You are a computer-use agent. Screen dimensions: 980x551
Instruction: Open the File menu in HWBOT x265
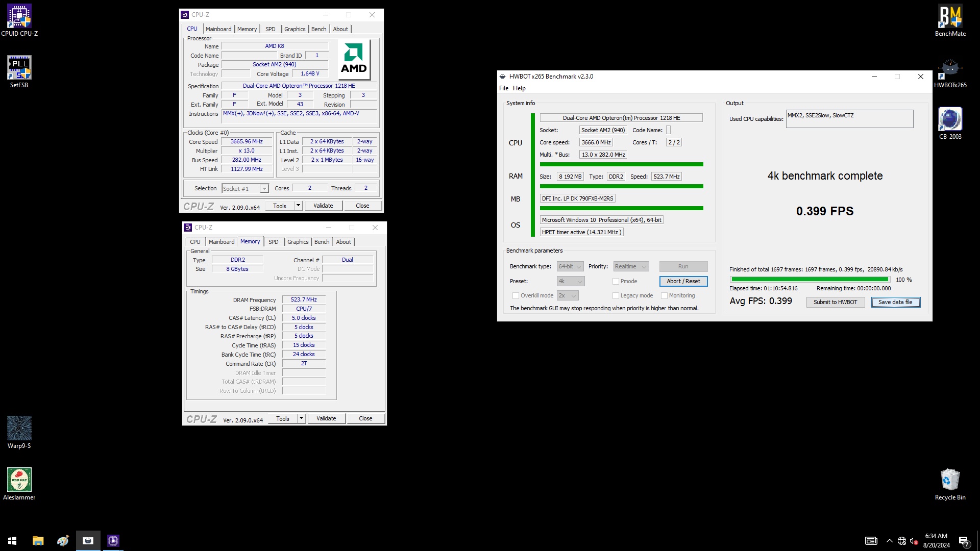[x=504, y=88]
